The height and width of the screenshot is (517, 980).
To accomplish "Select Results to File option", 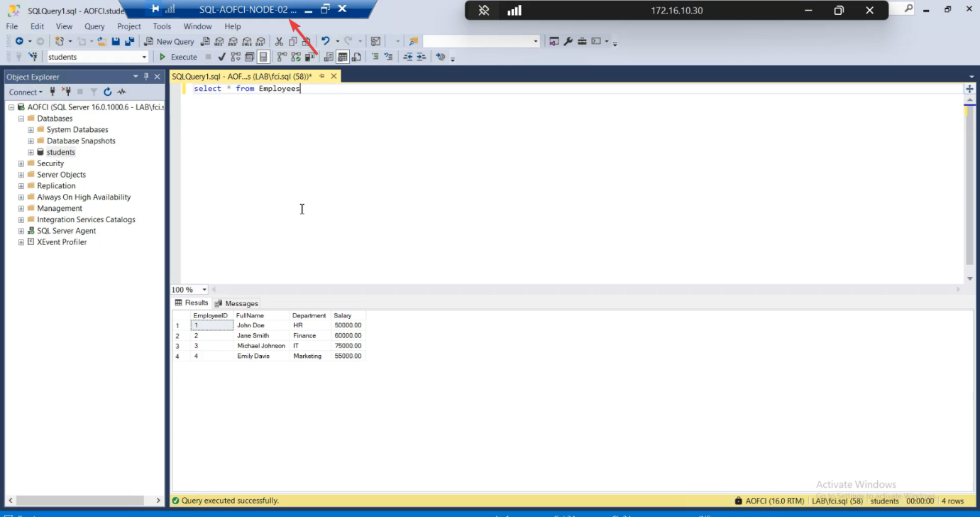I will coord(356,57).
